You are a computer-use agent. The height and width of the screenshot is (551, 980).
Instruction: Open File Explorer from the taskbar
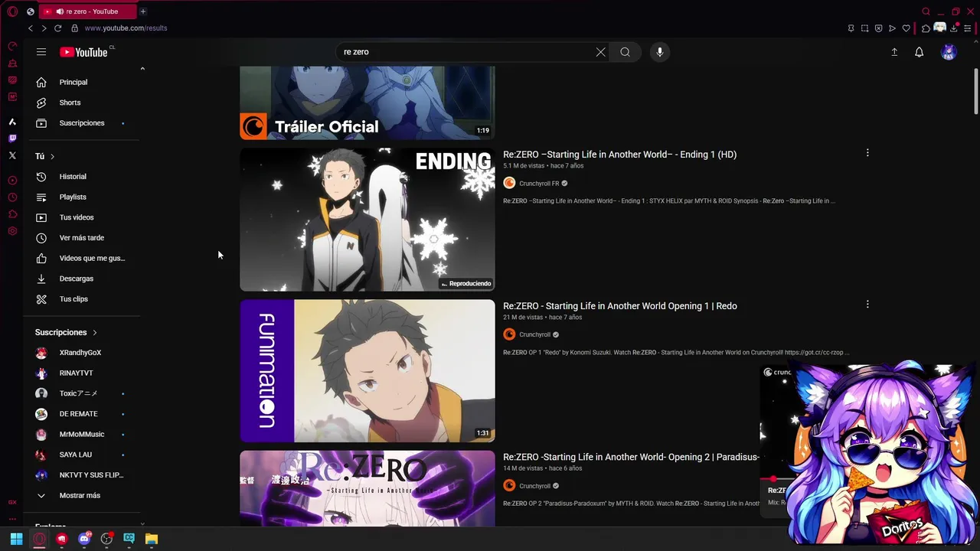tap(152, 539)
